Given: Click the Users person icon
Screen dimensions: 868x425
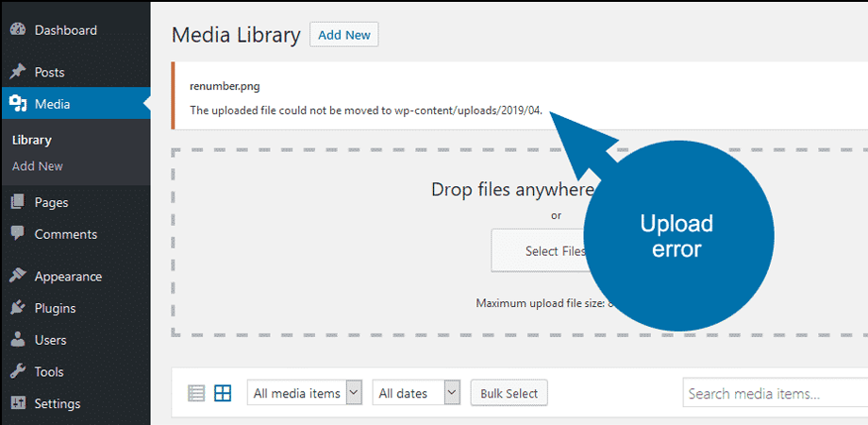Looking at the screenshot, I should (x=18, y=340).
